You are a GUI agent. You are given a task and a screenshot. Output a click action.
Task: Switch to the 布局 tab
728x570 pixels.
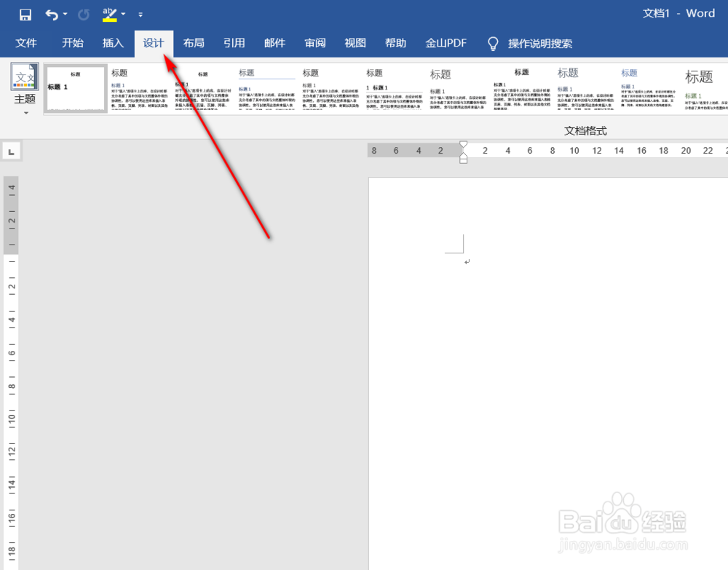point(194,43)
